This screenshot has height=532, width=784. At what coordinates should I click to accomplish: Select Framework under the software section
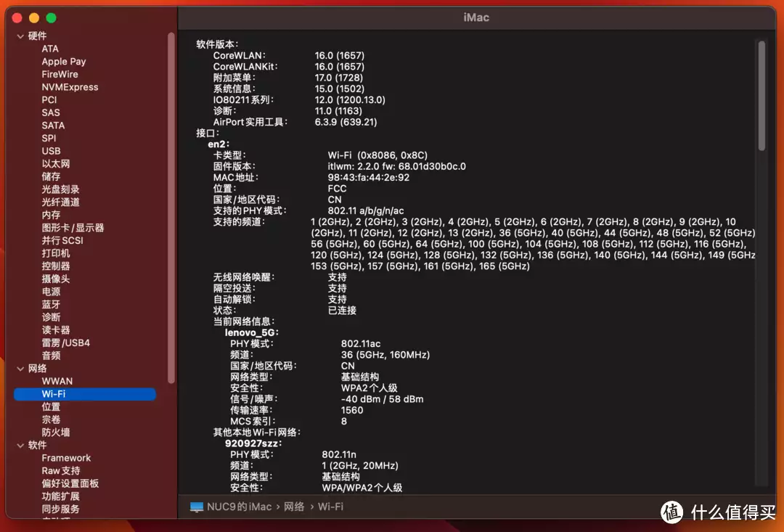66,458
